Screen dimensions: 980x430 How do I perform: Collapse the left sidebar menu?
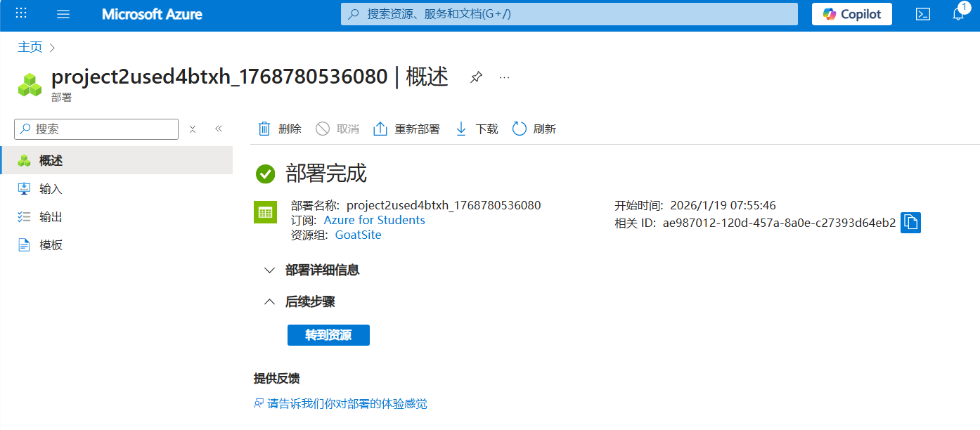point(219,129)
